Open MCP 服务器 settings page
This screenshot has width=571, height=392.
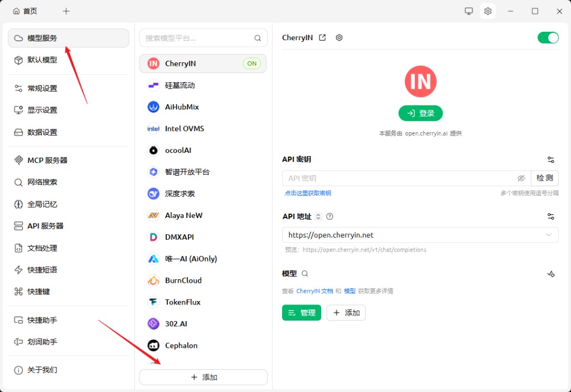pyautogui.click(x=47, y=160)
